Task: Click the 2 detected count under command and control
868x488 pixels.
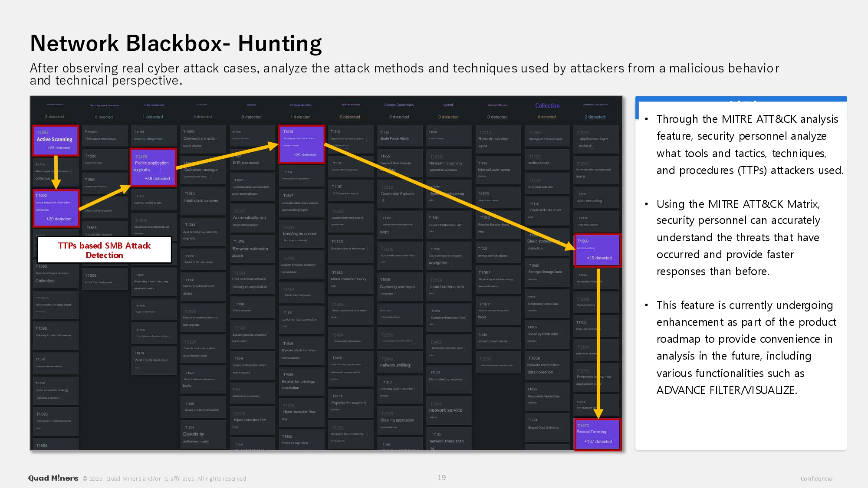Action: tap(595, 117)
